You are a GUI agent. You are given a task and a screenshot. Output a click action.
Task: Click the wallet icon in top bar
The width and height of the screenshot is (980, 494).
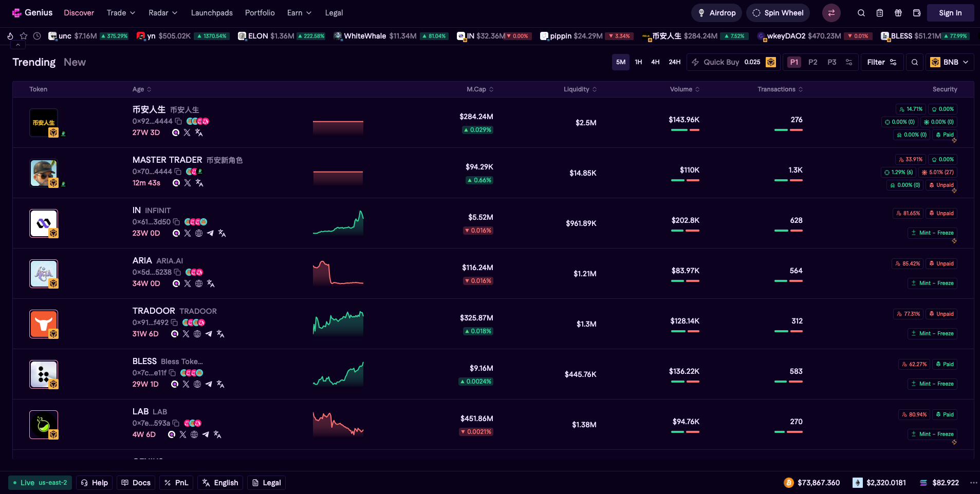coord(917,13)
